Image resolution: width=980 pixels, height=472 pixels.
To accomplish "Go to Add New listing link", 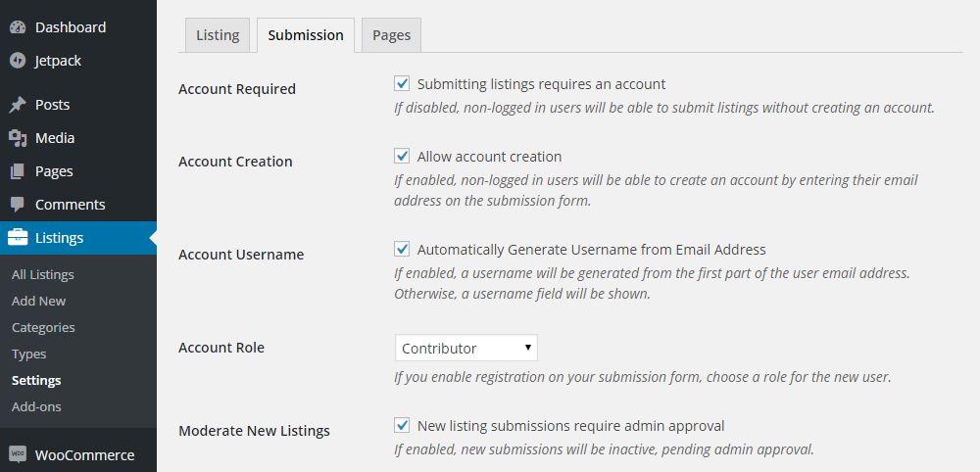I will (x=39, y=301).
